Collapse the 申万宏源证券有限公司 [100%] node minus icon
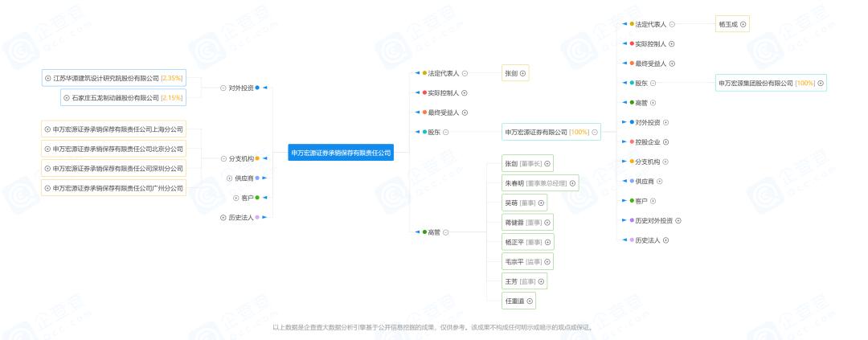 pos(595,133)
